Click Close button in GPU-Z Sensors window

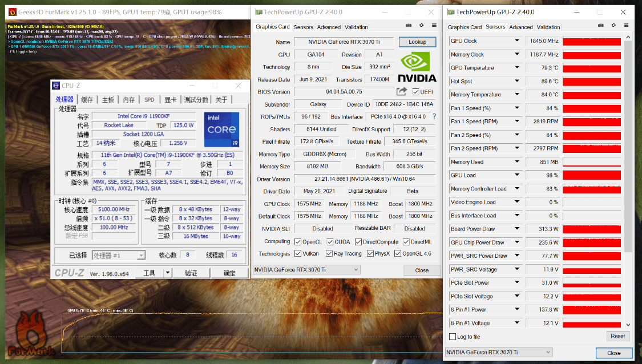coord(613,353)
